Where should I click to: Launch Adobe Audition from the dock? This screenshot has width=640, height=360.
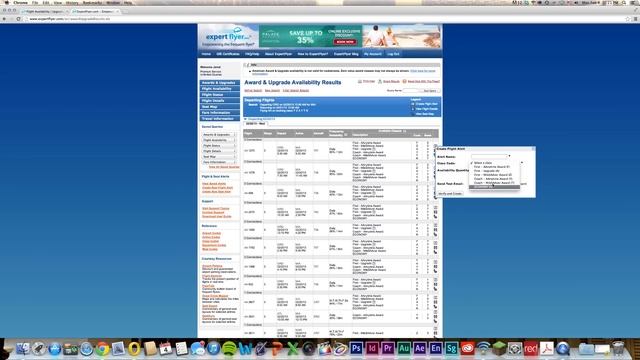[x=404, y=349]
